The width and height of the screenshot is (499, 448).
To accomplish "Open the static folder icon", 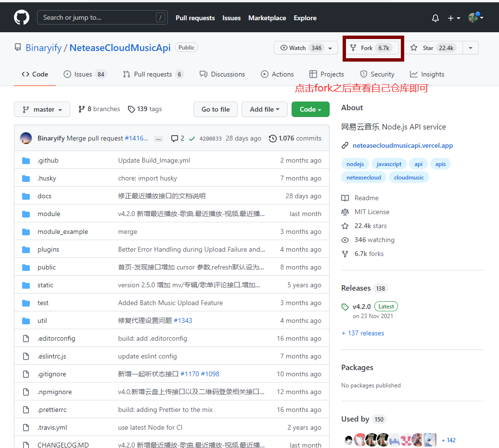I will [26, 285].
